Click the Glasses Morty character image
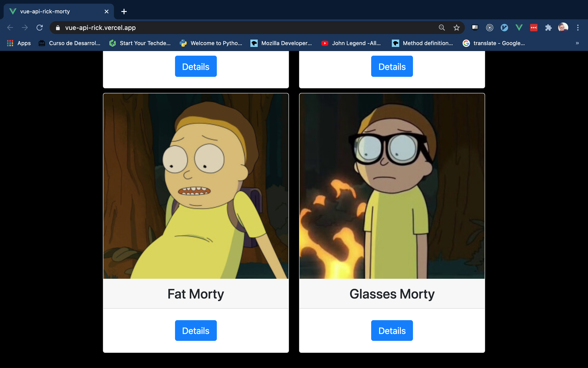Image resolution: width=588 pixels, height=368 pixels. 392,186
